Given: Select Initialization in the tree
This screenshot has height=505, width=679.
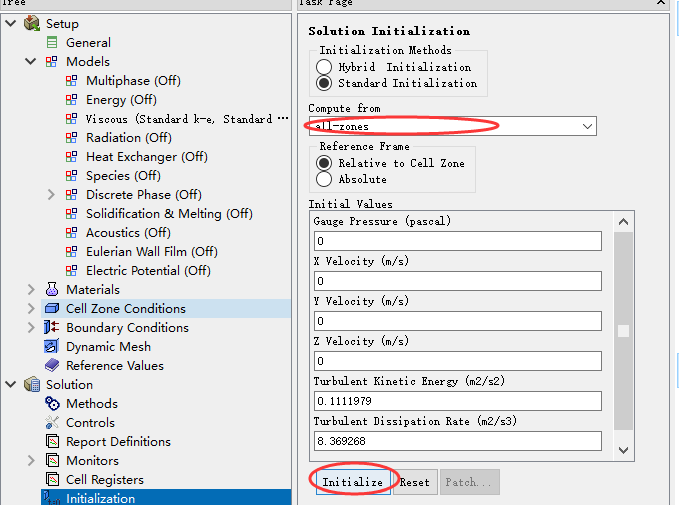Looking at the screenshot, I should click(166, 498).
